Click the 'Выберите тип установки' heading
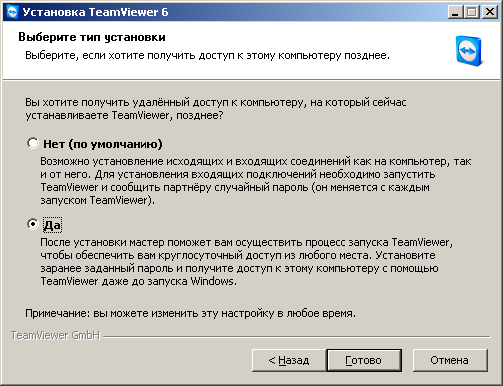 (92, 37)
